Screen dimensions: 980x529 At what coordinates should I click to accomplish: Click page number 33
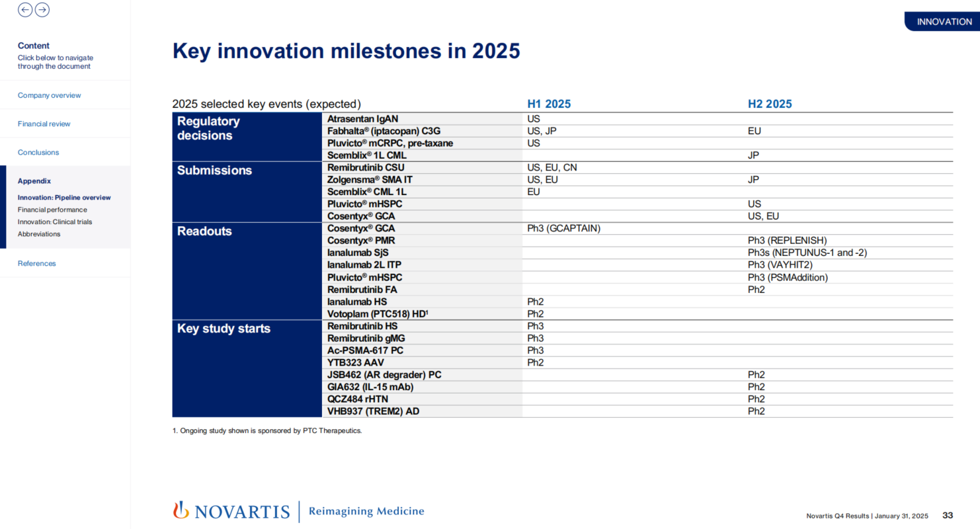point(948,516)
